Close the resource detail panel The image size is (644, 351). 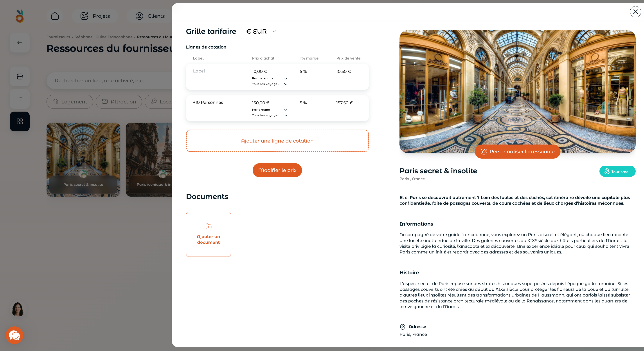click(x=635, y=12)
